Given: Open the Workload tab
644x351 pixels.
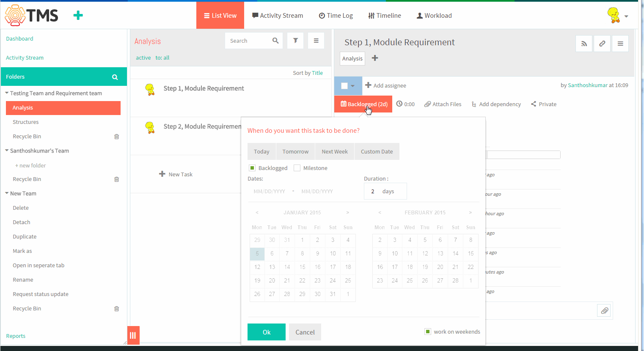Looking at the screenshot, I should (434, 15).
